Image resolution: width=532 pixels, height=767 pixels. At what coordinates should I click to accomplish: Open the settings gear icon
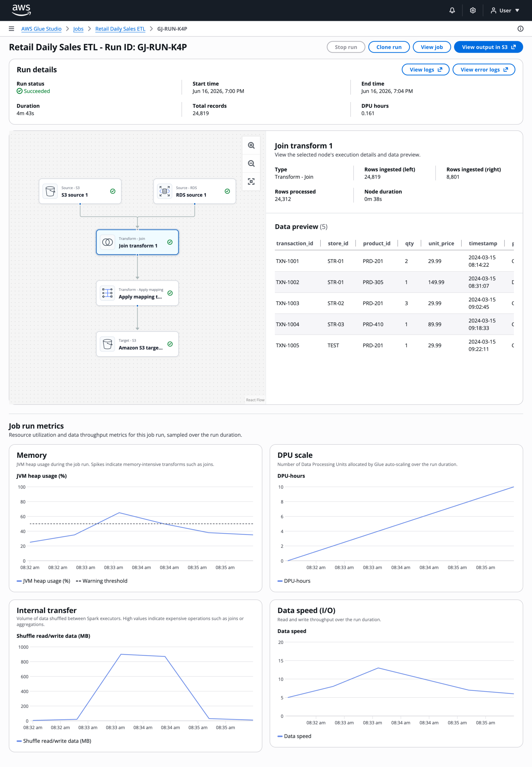tap(473, 10)
